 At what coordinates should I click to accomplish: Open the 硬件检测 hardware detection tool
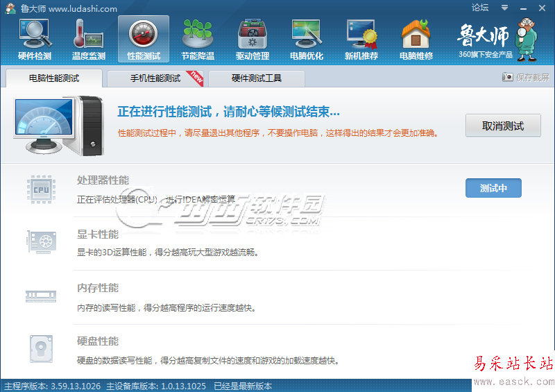(x=35, y=40)
